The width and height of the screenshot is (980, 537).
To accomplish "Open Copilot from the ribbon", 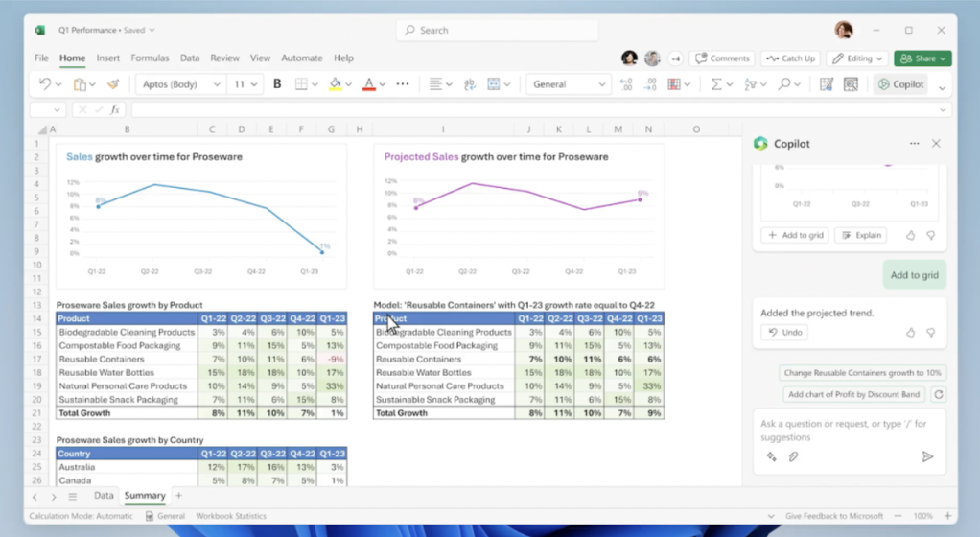I will click(x=900, y=83).
